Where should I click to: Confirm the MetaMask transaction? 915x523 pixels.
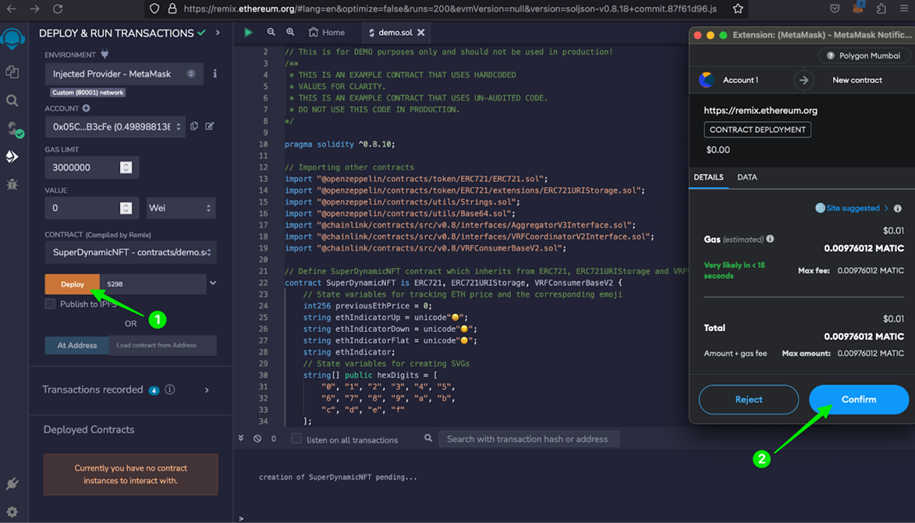point(858,399)
